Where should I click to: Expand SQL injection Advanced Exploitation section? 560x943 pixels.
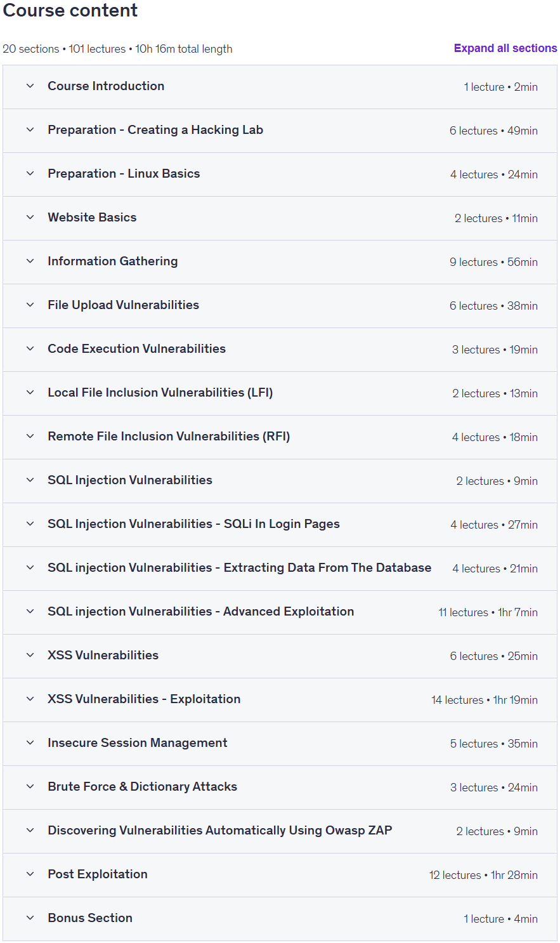[x=280, y=612]
